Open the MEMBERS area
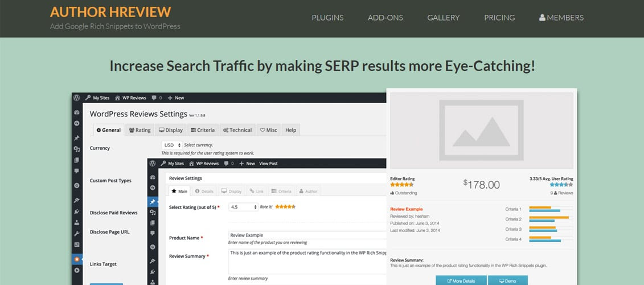 point(561,18)
